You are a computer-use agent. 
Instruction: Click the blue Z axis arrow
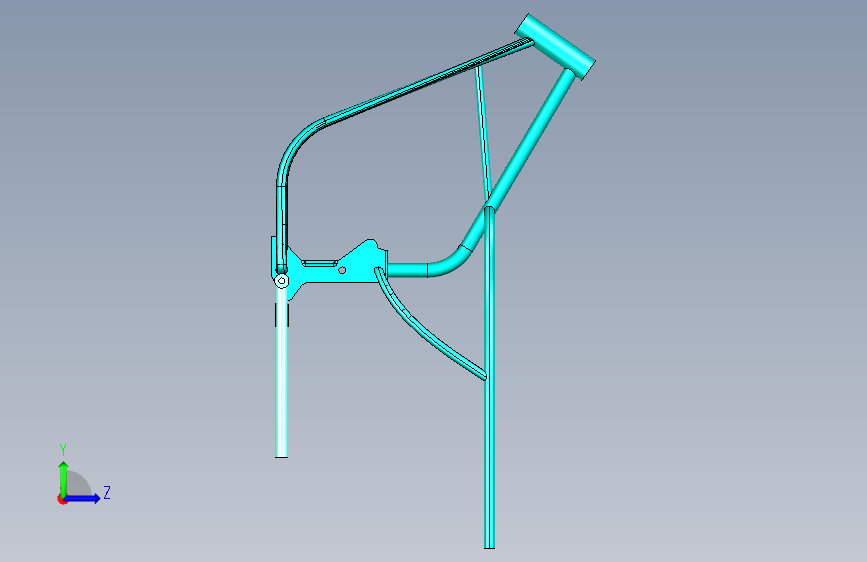click(82, 498)
